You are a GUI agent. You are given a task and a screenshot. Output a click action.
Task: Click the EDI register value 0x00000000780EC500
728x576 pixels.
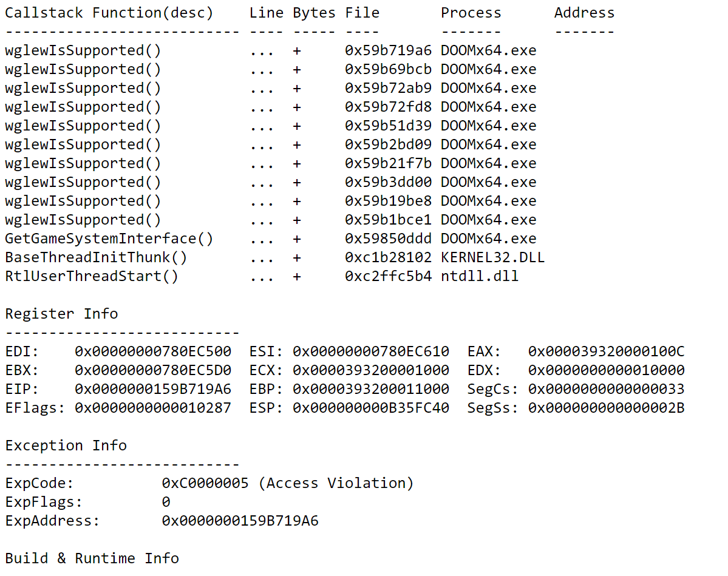[153, 351]
